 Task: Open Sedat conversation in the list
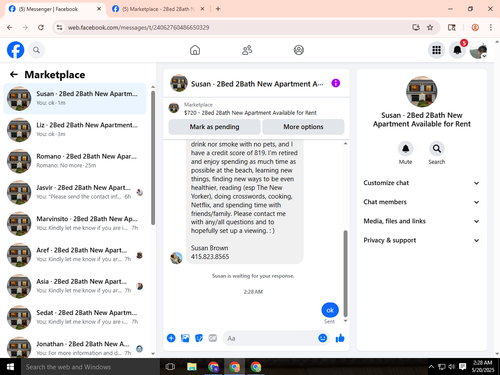[75, 317]
